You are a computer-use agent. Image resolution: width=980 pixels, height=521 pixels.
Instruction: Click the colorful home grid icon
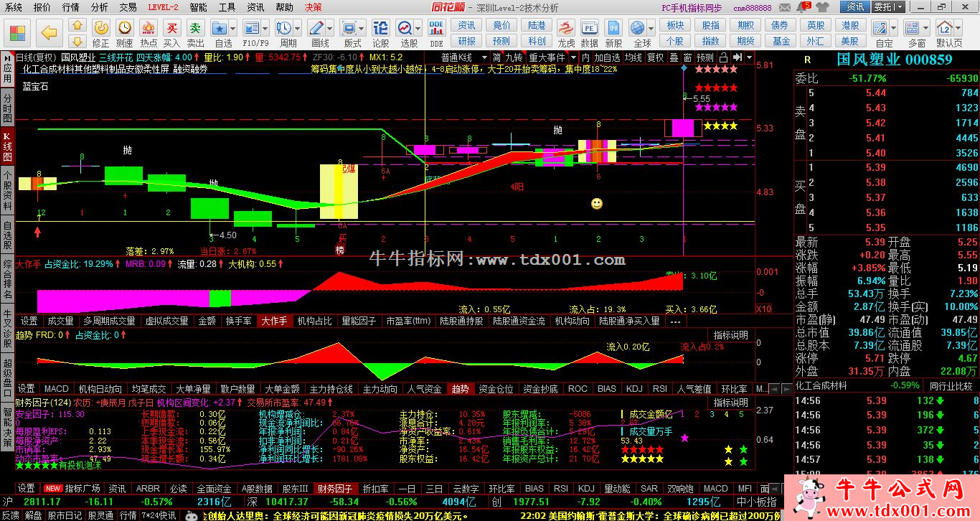(17, 32)
